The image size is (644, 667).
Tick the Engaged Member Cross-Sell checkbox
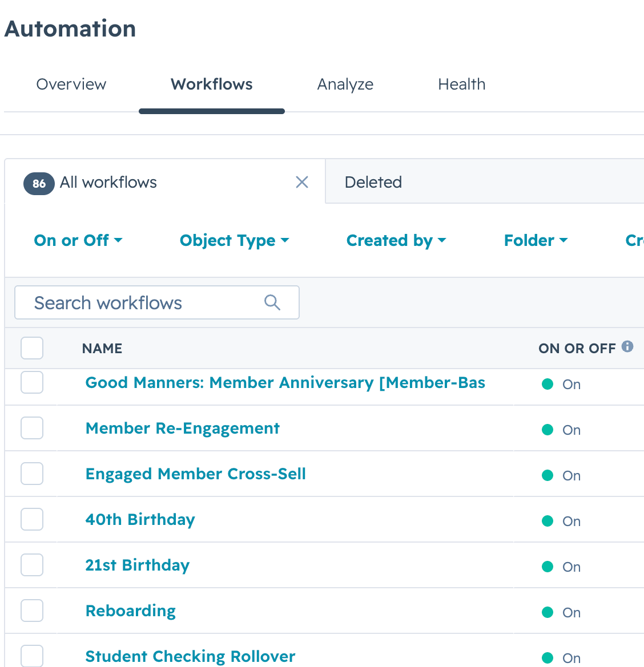(x=32, y=474)
